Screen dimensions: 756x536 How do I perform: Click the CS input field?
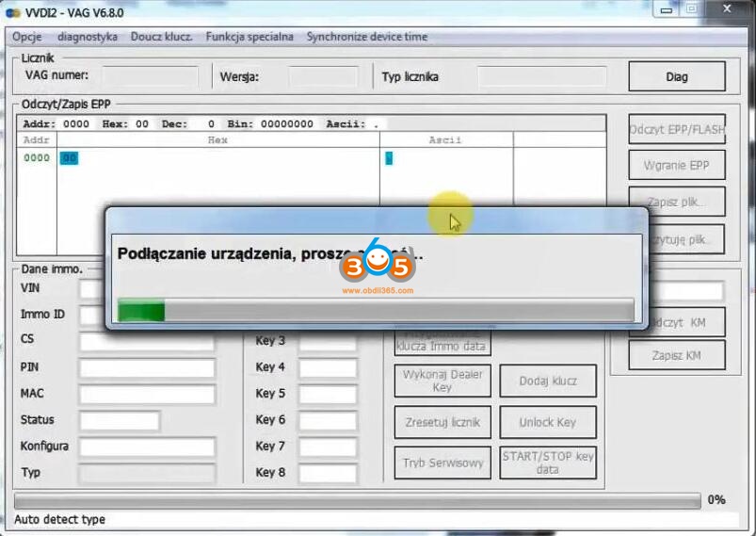click(x=147, y=341)
